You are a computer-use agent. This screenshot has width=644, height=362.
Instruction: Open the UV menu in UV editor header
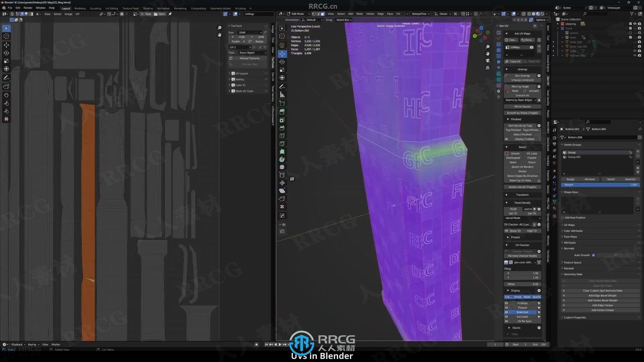pos(77,14)
